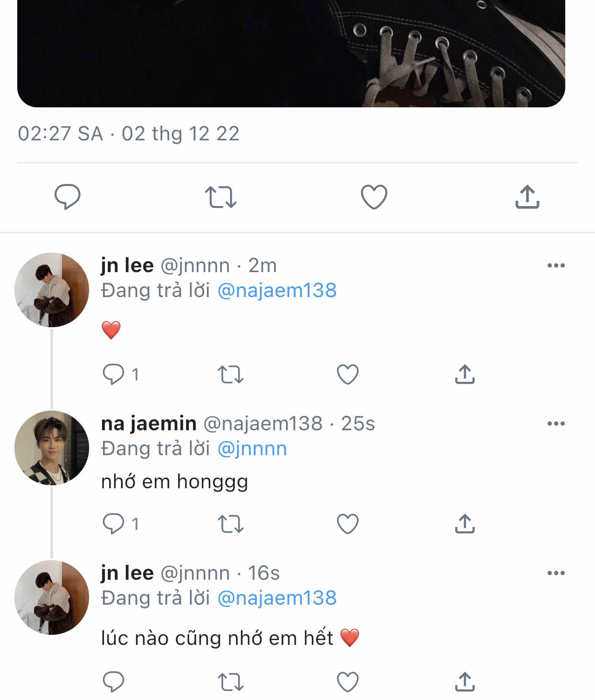Like jn lee's heart emoji reply
This screenshot has width=595, height=700.
coord(348,374)
